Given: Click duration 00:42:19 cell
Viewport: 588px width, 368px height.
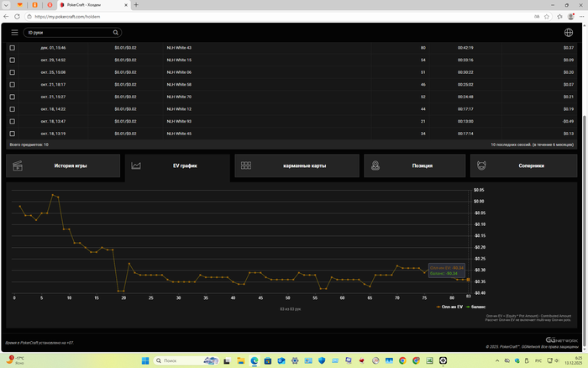Looking at the screenshot, I should coord(465,48).
